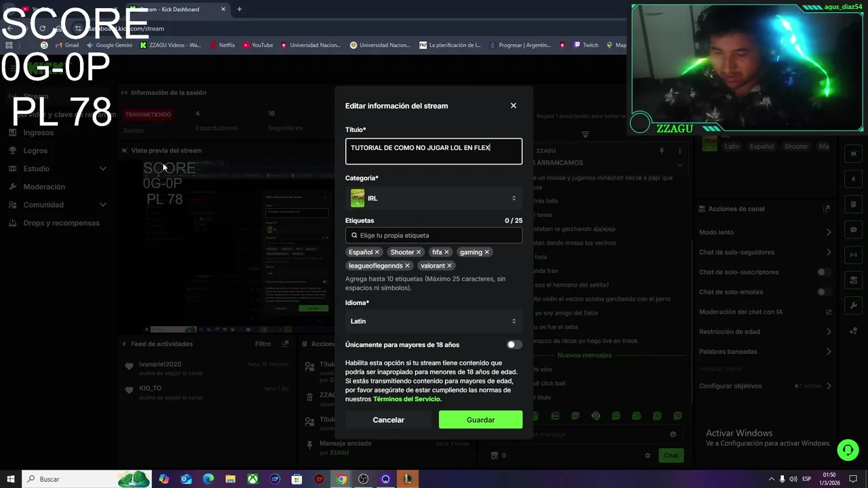Click the wrench side panel icon

tap(854, 306)
